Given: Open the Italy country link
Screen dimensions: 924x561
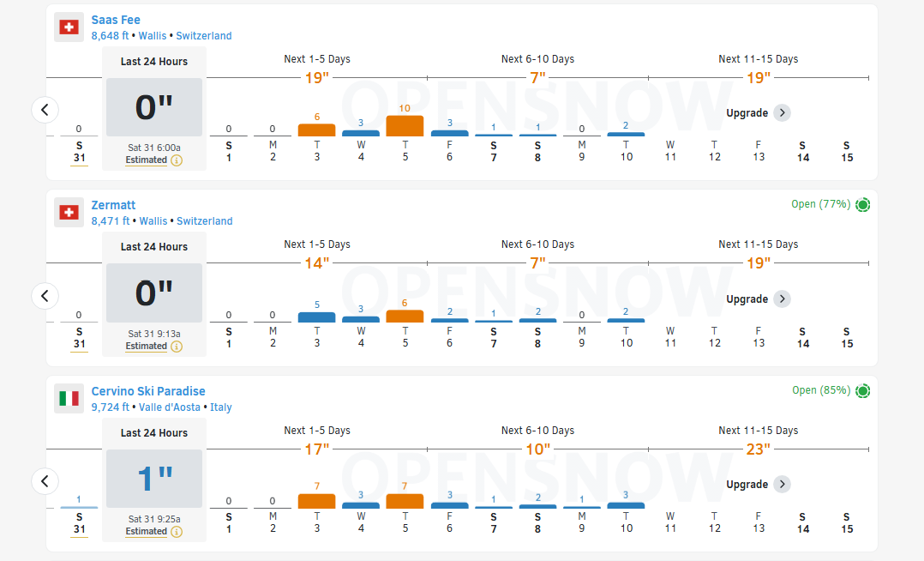Looking at the screenshot, I should (x=221, y=407).
